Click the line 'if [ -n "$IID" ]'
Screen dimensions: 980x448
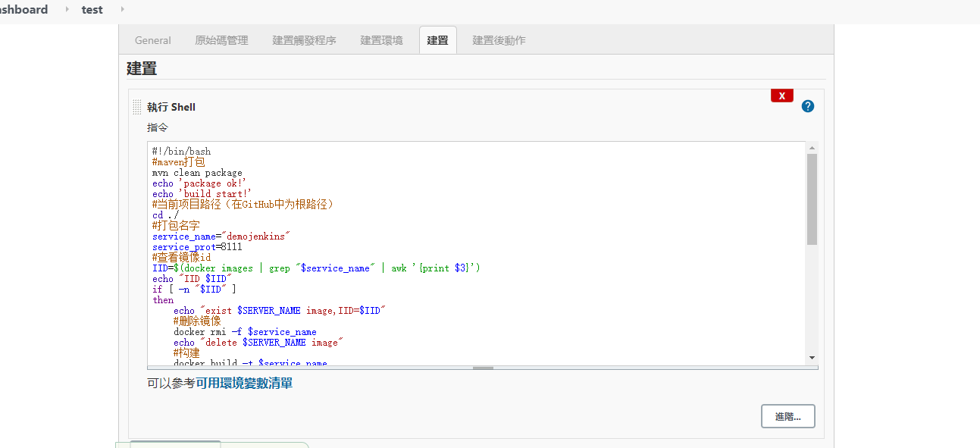(194, 290)
